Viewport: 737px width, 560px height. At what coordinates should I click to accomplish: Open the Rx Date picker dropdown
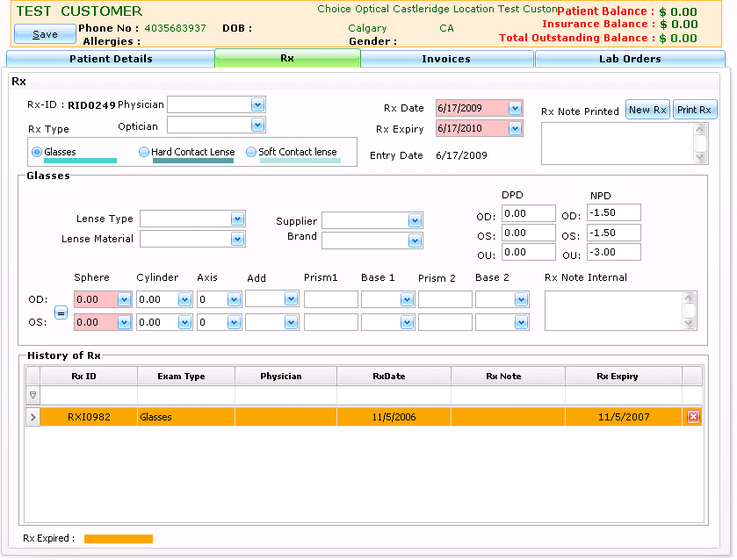click(515, 109)
